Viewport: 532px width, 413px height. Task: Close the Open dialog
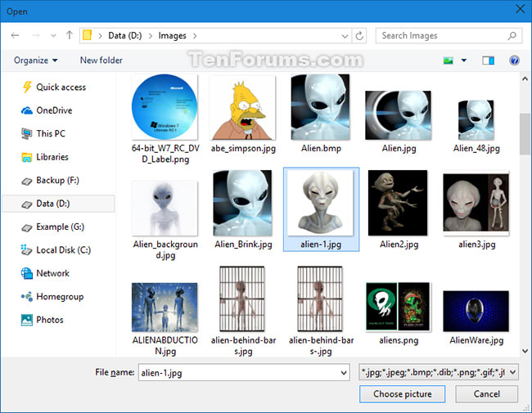pos(520,9)
